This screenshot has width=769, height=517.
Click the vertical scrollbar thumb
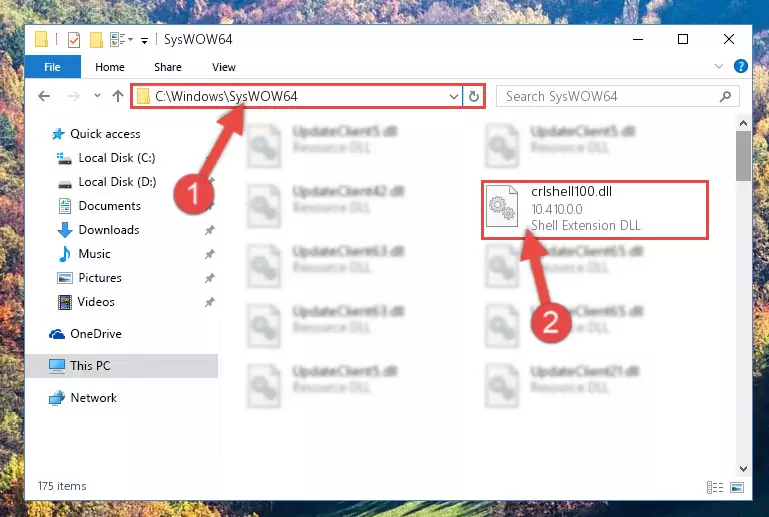[743, 156]
